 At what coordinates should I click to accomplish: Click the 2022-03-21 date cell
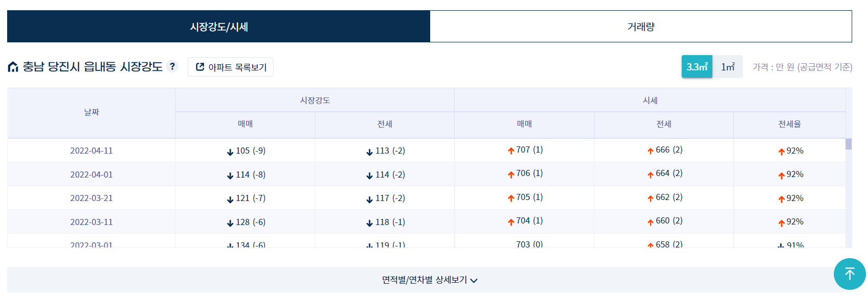[91, 198]
